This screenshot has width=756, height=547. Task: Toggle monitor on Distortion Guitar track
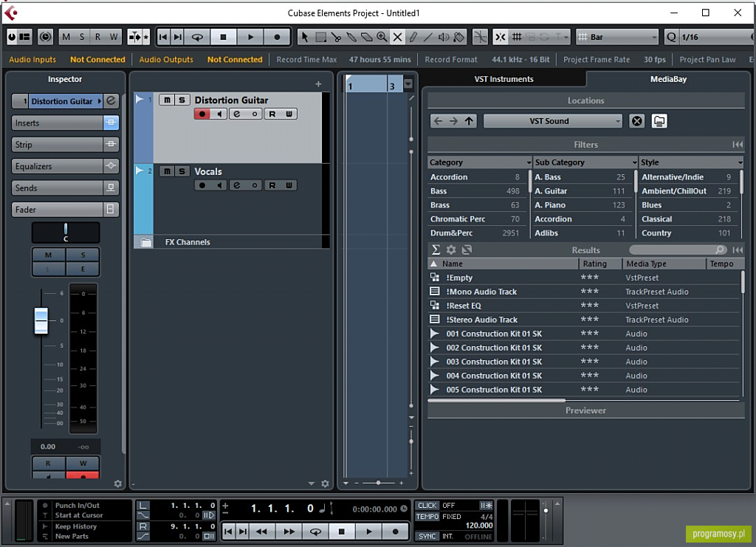(219, 114)
